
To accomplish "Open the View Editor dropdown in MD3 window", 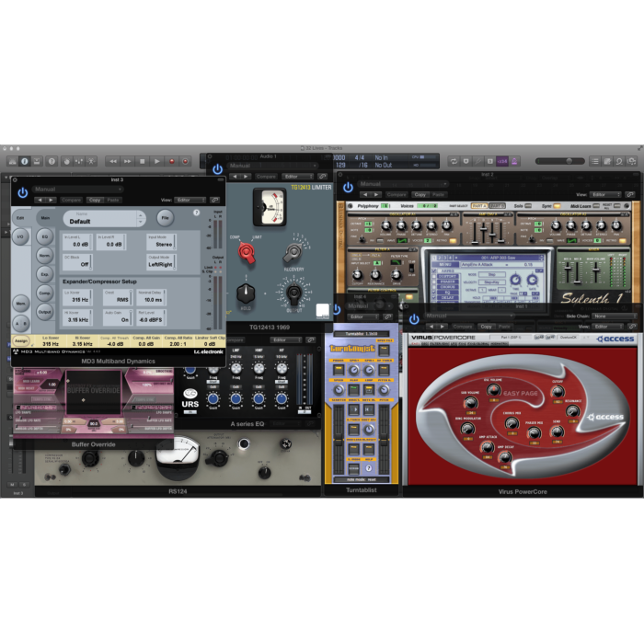I will coord(190,200).
